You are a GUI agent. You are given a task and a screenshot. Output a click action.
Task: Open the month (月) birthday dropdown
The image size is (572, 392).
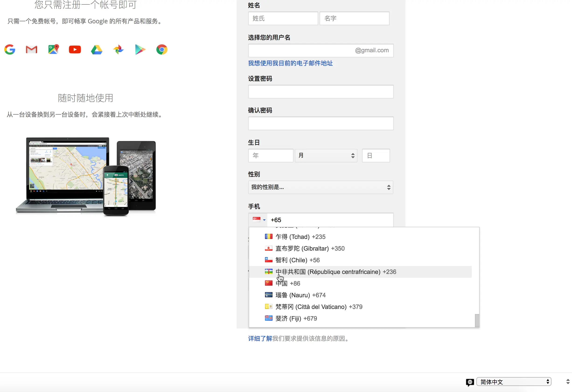point(326,156)
